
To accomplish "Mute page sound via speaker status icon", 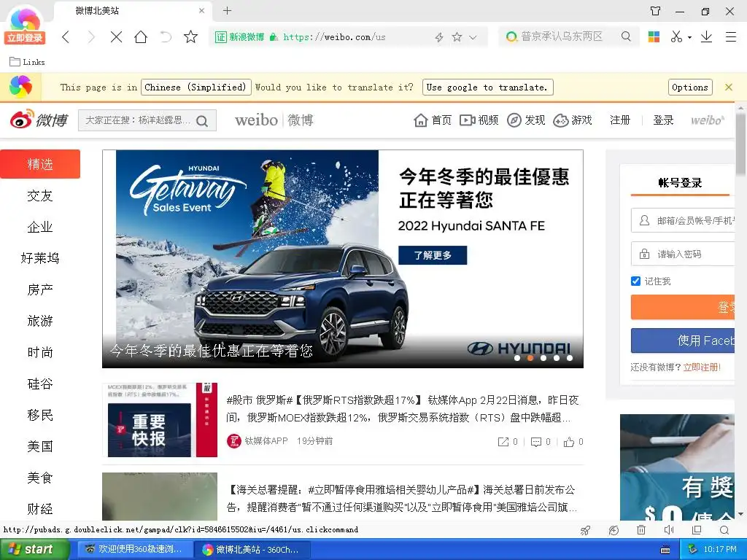I will (669, 529).
